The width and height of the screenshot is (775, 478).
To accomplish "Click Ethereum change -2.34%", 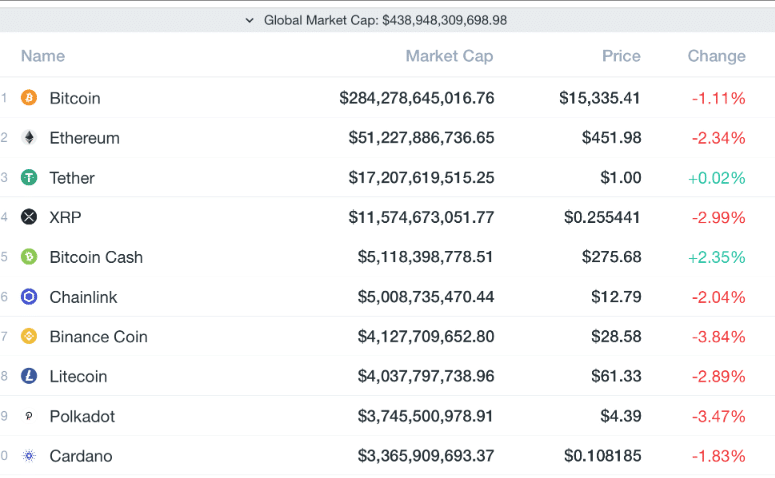I will coord(719,138).
